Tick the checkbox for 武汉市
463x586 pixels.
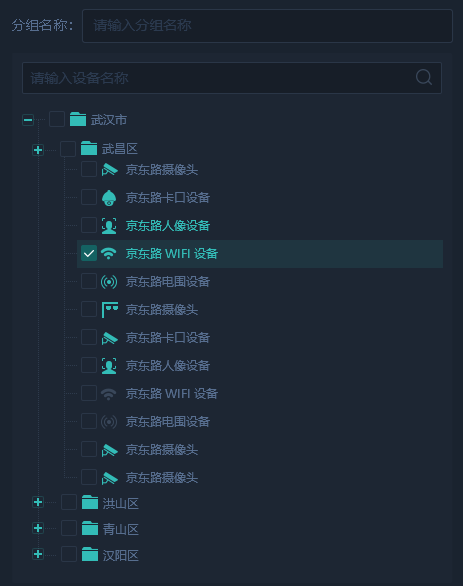pos(57,119)
